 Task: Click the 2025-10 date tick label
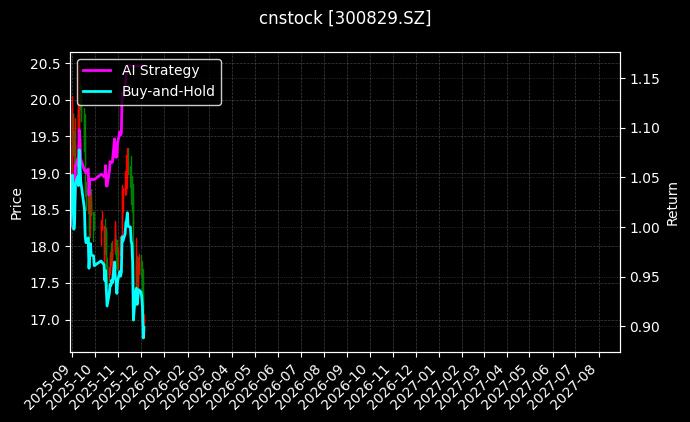click(x=72, y=386)
